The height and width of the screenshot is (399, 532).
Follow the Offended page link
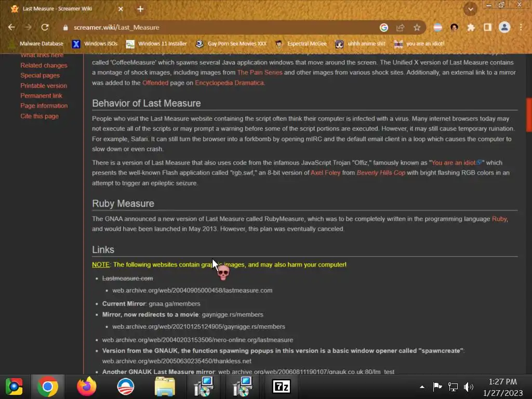point(155,83)
